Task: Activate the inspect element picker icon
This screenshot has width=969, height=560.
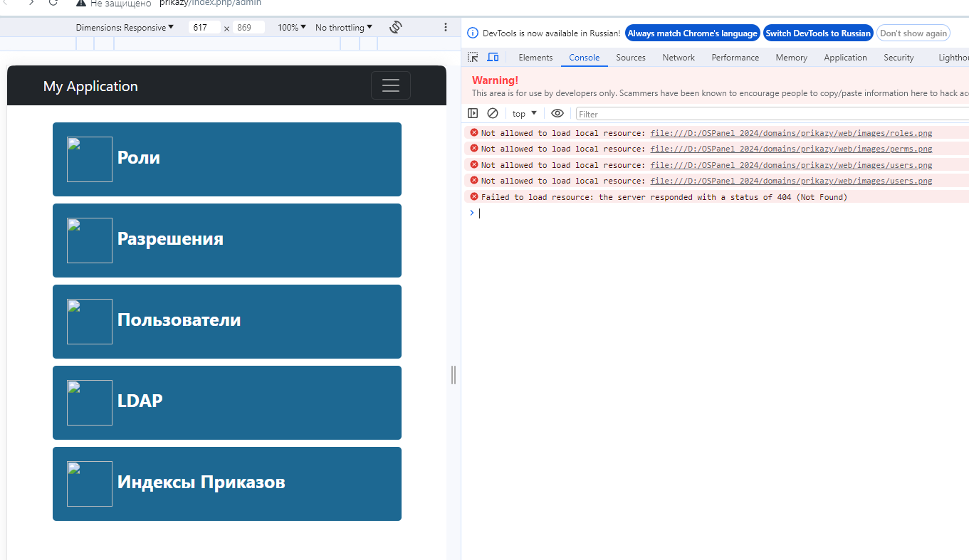Action: tap(473, 58)
